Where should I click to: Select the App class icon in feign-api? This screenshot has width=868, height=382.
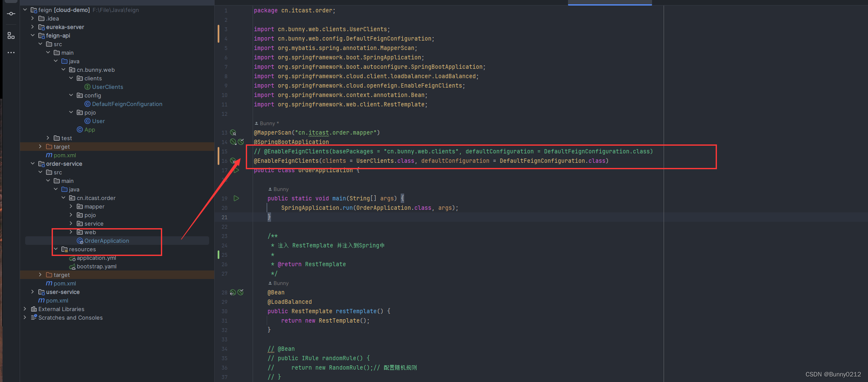(x=80, y=129)
